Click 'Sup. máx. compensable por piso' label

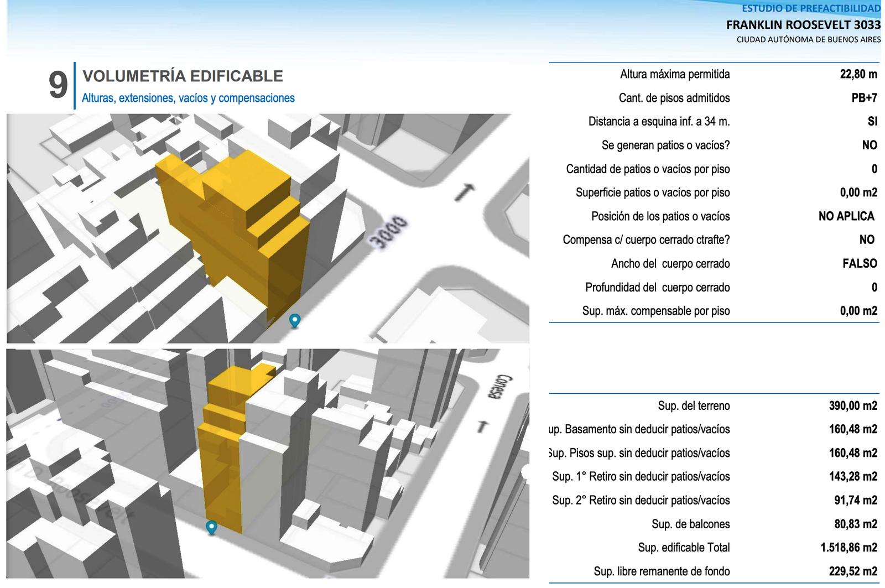point(656,311)
